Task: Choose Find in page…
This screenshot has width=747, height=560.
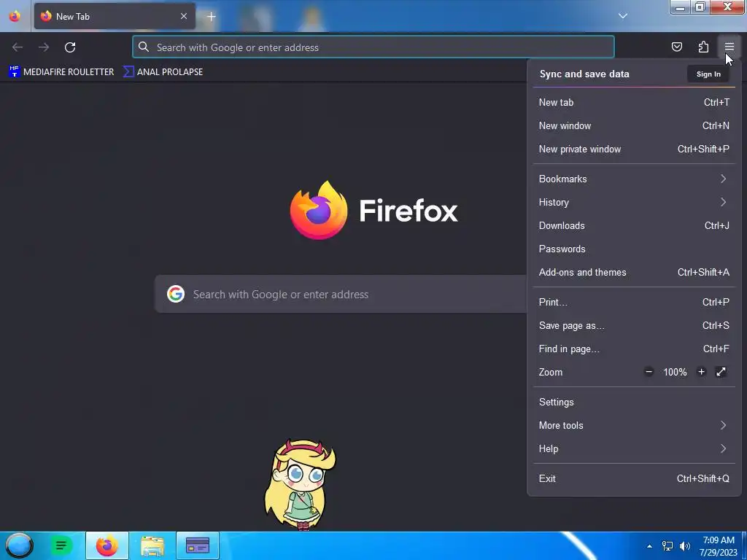Action: coord(634,349)
